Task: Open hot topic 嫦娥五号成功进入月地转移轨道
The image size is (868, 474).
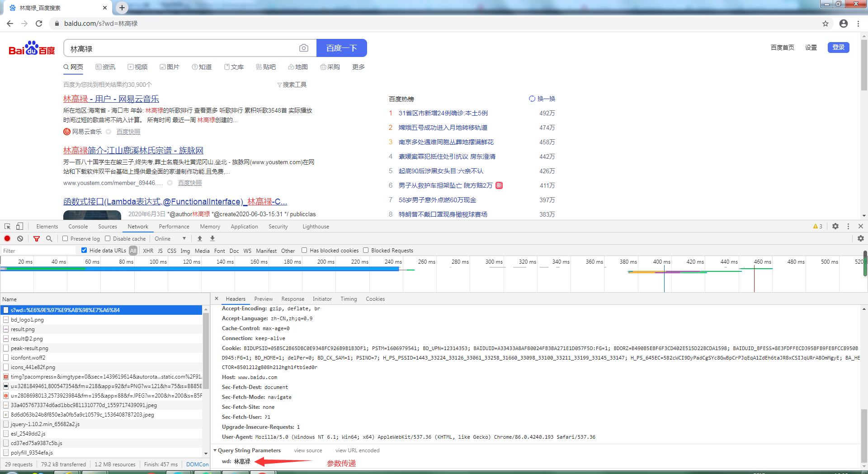Action: (x=443, y=128)
